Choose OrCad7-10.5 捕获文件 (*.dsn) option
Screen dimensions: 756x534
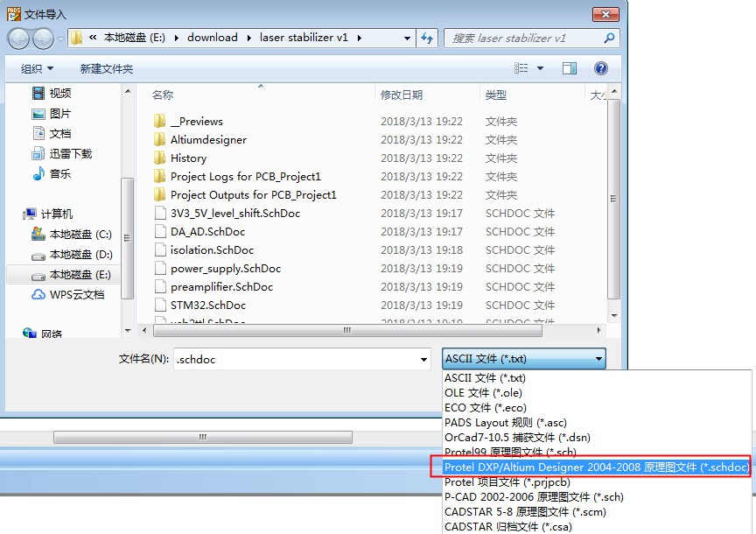pyautogui.click(x=597, y=438)
